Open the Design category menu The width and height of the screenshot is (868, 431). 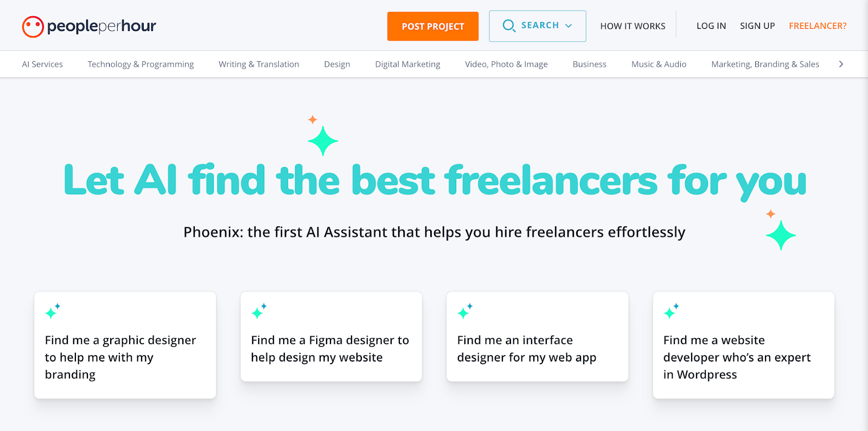[x=337, y=64]
